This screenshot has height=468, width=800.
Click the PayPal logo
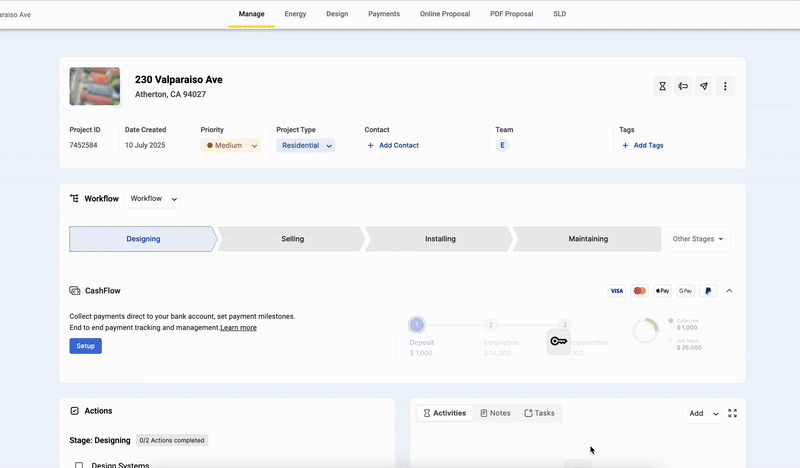708,291
